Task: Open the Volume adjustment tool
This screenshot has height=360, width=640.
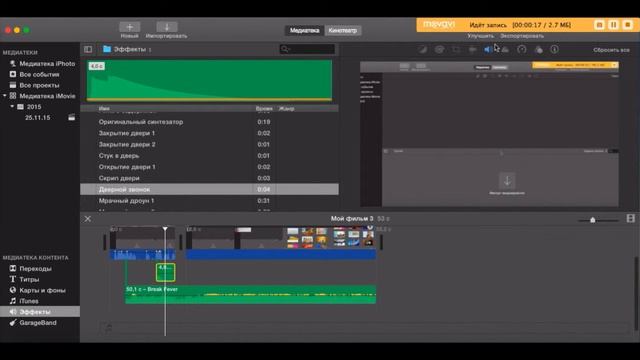Action: click(488, 49)
